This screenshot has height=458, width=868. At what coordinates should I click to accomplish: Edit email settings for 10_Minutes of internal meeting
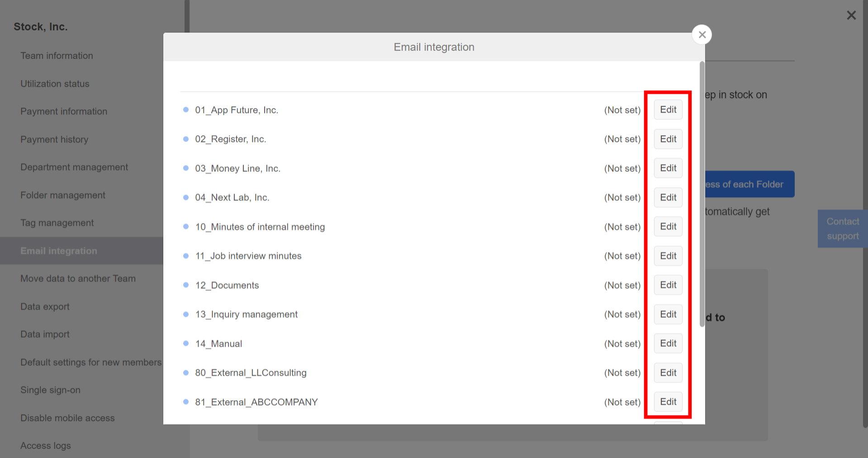pyautogui.click(x=668, y=227)
